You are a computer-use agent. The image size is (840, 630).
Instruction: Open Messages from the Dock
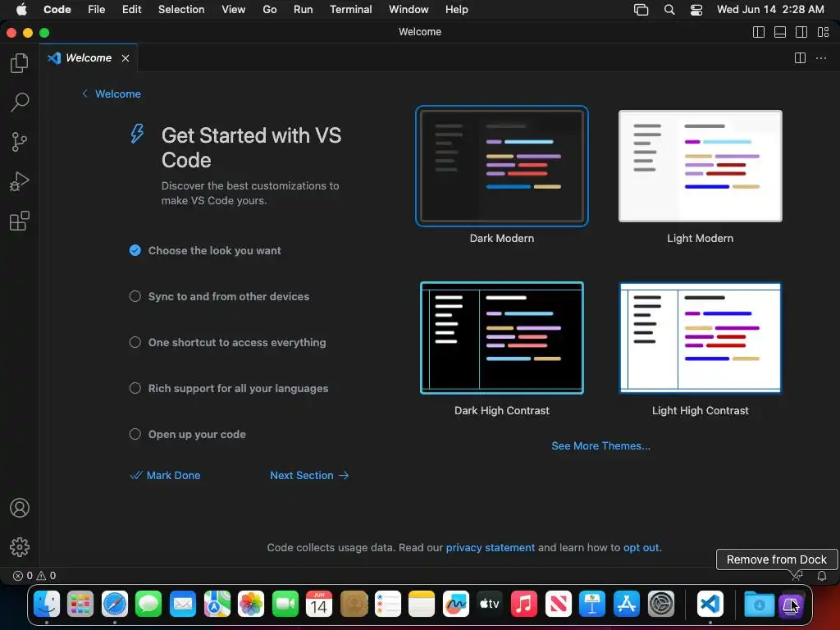(x=148, y=605)
